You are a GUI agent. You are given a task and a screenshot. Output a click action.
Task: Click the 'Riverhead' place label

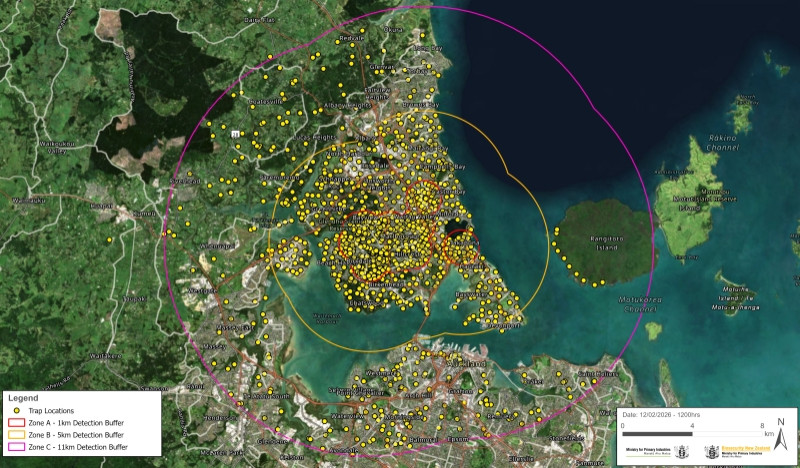tap(185, 181)
